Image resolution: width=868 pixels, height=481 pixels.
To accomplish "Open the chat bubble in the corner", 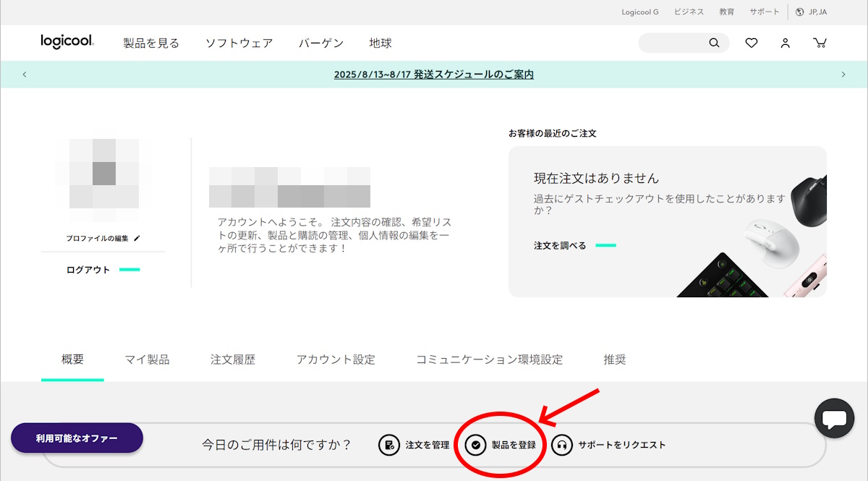I will (834, 418).
